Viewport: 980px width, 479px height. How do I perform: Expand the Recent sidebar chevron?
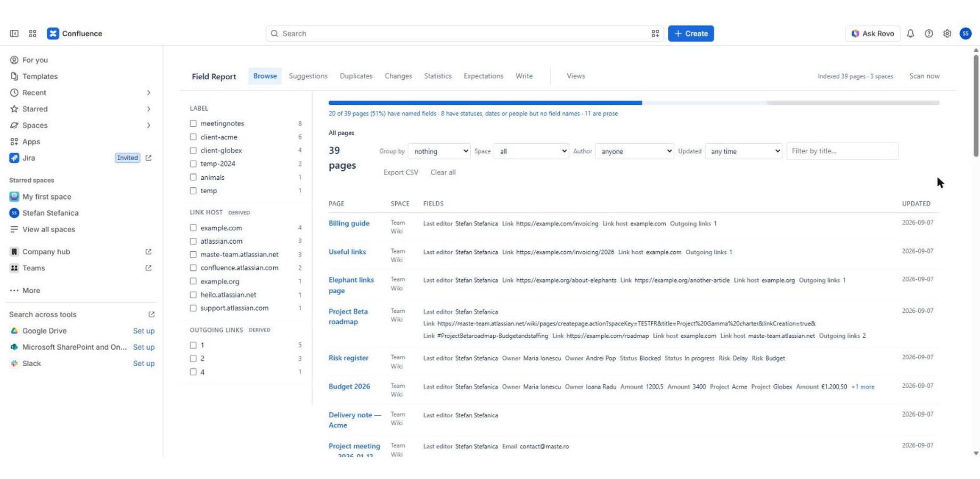149,93
